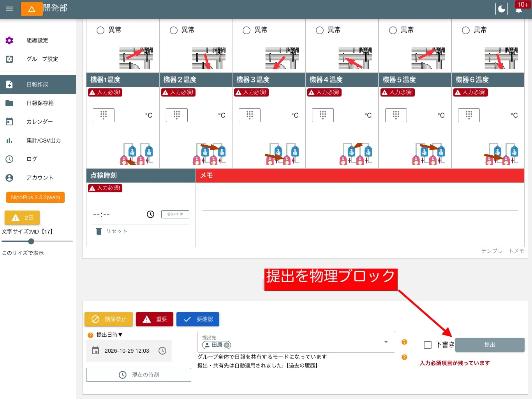532x399 pixels.
Task: Click the 提出 submit button
Action: coord(490,345)
